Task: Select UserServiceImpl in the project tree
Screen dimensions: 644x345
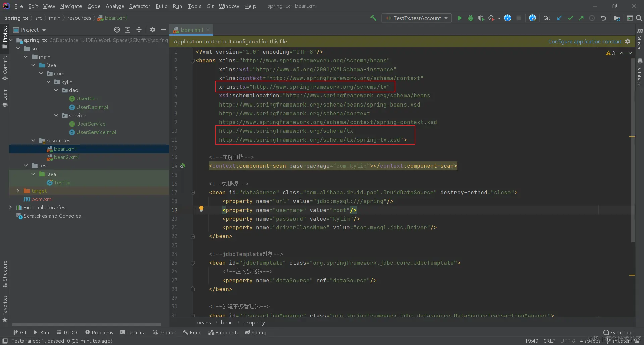Action: 96,132
